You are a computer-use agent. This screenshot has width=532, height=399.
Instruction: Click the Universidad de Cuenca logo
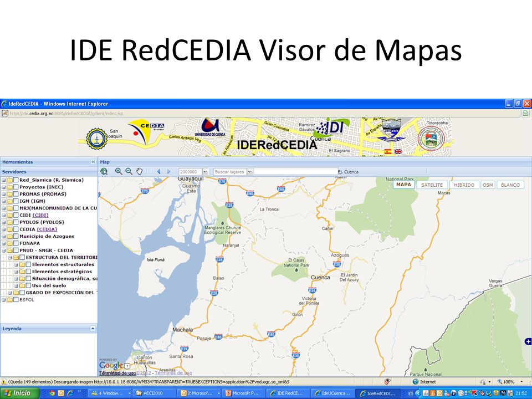click(211, 127)
